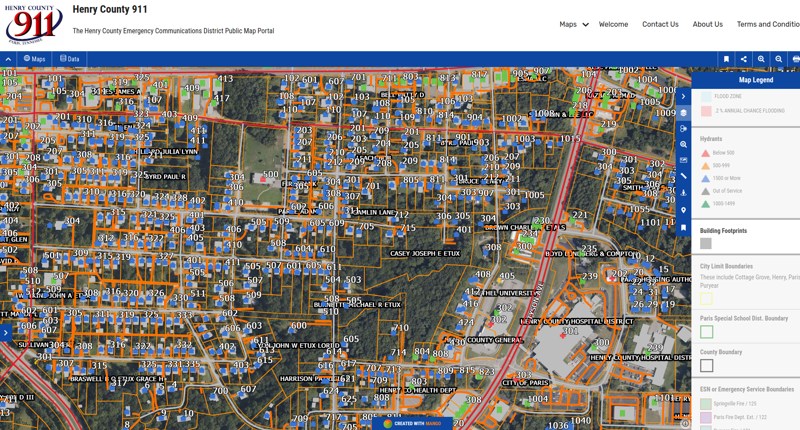Open the side toolbar bookmarks tool
Screen dimensions: 800x430
pos(683,227)
